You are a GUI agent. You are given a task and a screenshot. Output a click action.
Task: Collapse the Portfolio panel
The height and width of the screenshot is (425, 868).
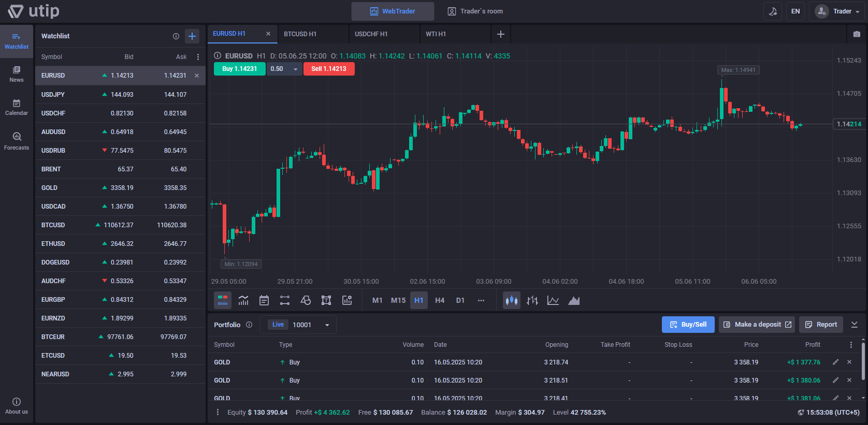(855, 325)
